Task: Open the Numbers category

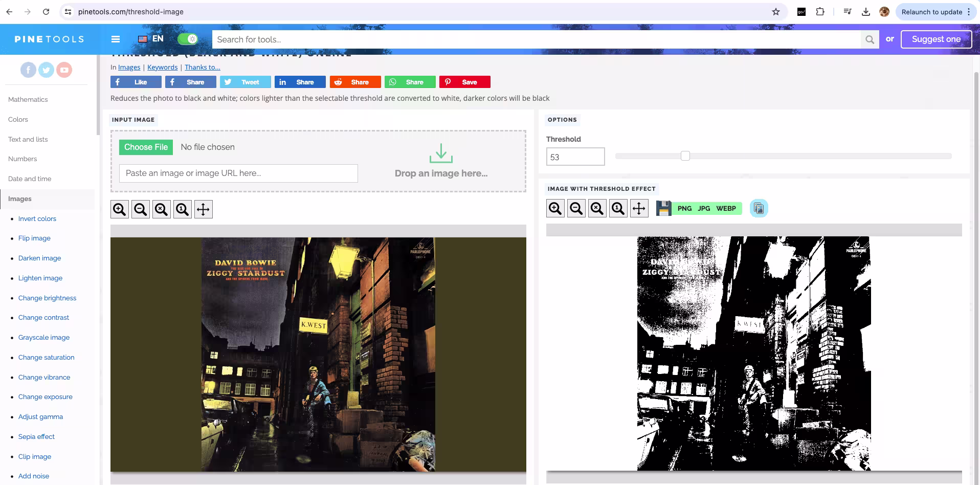Action: (x=23, y=159)
